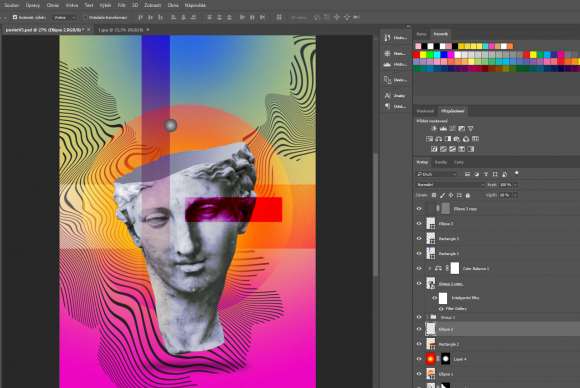Lock image pixels (brush) icon
The width and height of the screenshot is (580, 388).
[x=442, y=195]
